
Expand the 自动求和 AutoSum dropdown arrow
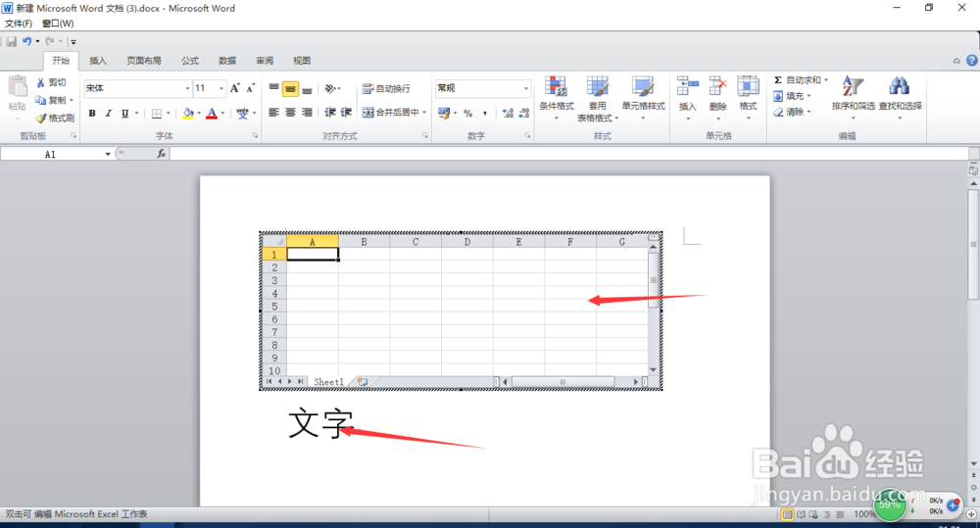825,80
